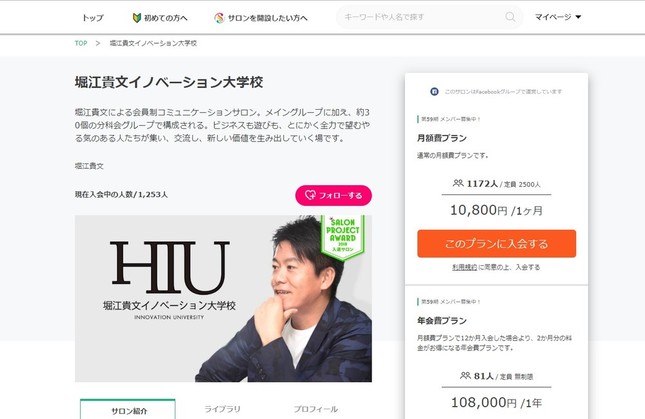The height and width of the screenshot is (419, 645).
Task: Open the 利用規約 link
Action: click(464, 267)
